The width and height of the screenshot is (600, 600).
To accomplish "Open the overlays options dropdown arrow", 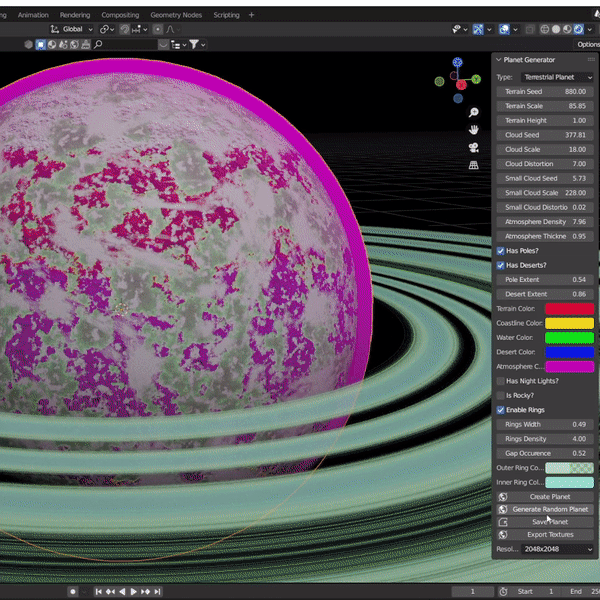I will (515, 29).
